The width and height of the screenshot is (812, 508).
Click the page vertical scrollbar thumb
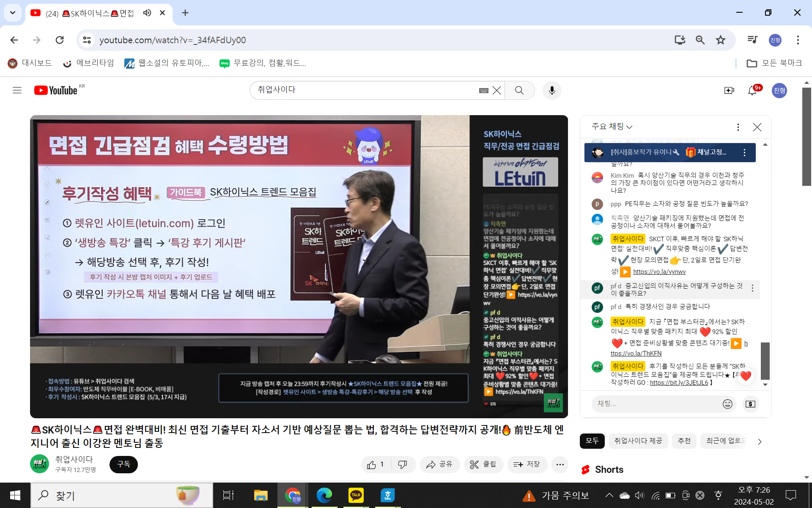click(807, 136)
